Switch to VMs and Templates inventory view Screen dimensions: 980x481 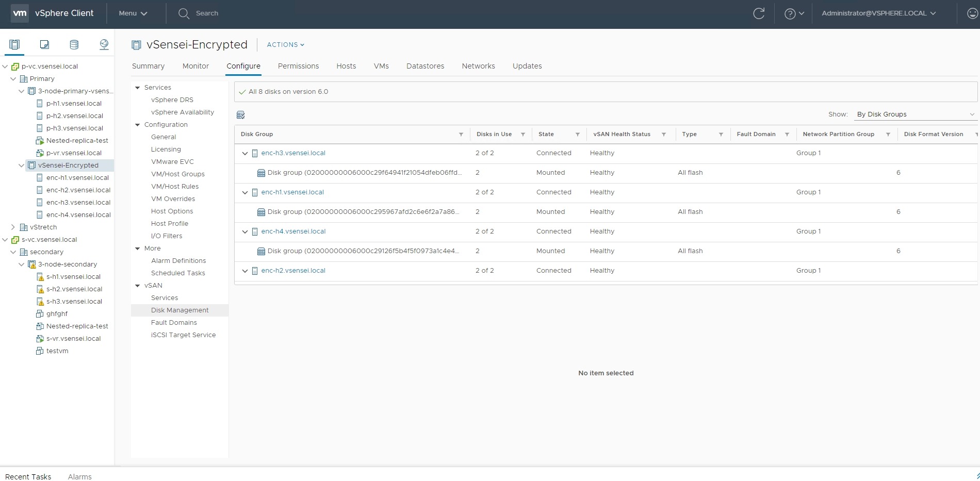pos(44,45)
